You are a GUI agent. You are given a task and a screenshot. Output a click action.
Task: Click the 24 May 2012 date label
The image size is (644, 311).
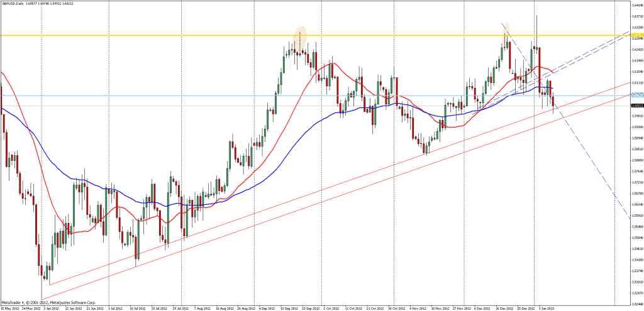click(x=30, y=308)
